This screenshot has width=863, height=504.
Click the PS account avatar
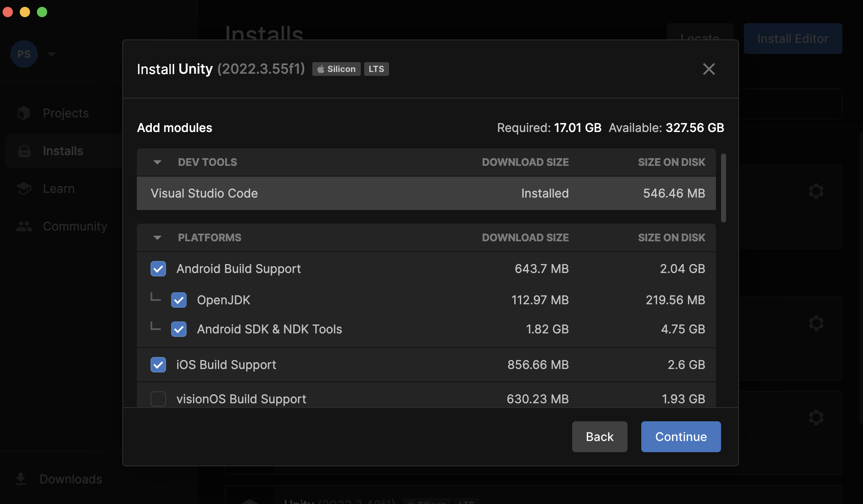pos(24,54)
